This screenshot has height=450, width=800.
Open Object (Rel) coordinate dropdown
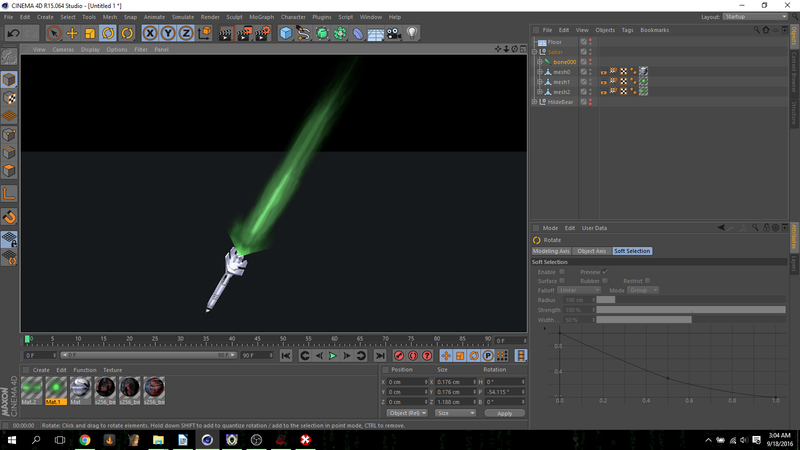(407, 413)
